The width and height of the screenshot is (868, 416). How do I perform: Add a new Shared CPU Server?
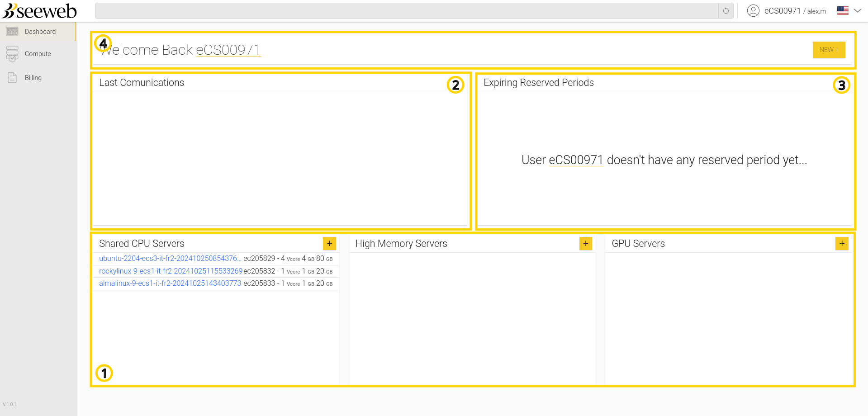pyautogui.click(x=329, y=244)
